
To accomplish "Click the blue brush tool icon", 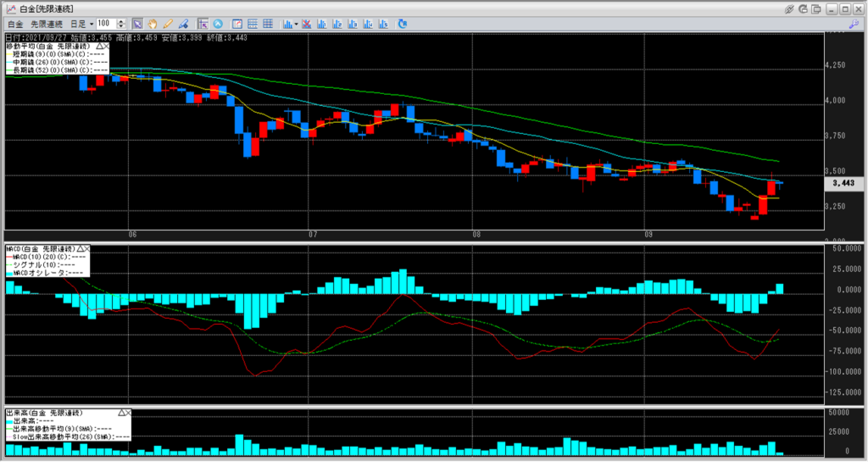I will (x=182, y=24).
